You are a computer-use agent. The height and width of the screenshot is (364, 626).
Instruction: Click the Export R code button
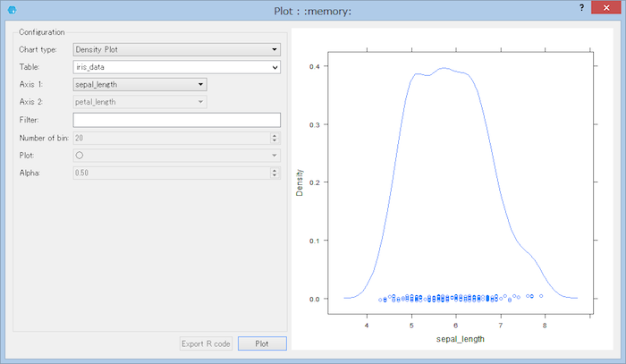(x=206, y=343)
